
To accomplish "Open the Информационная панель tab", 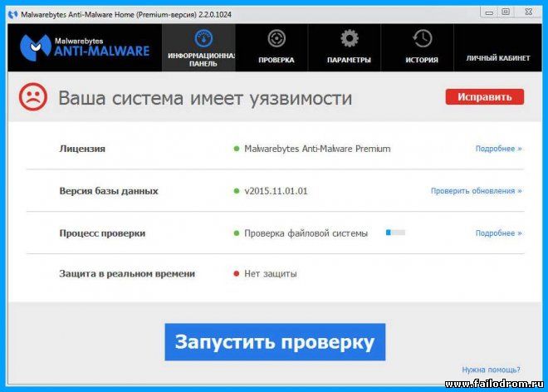I will click(199, 48).
